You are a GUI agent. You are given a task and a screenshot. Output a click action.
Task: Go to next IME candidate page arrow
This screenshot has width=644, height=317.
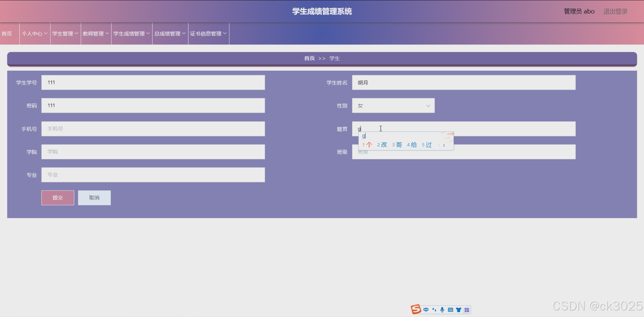tap(444, 145)
